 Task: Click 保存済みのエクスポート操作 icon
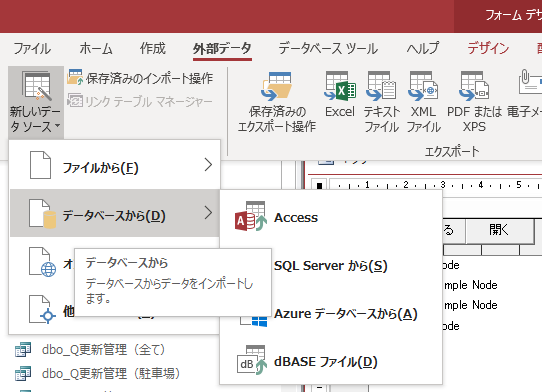coord(277,86)
